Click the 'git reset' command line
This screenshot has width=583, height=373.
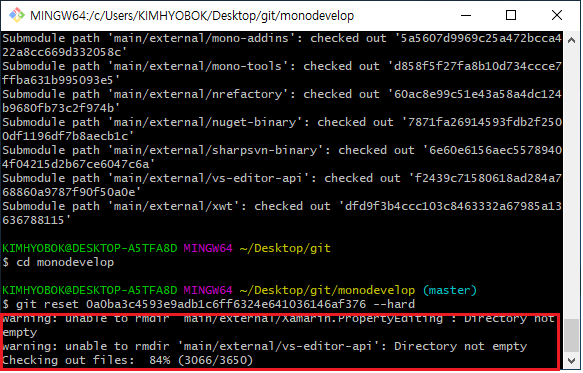coord(209,304)
